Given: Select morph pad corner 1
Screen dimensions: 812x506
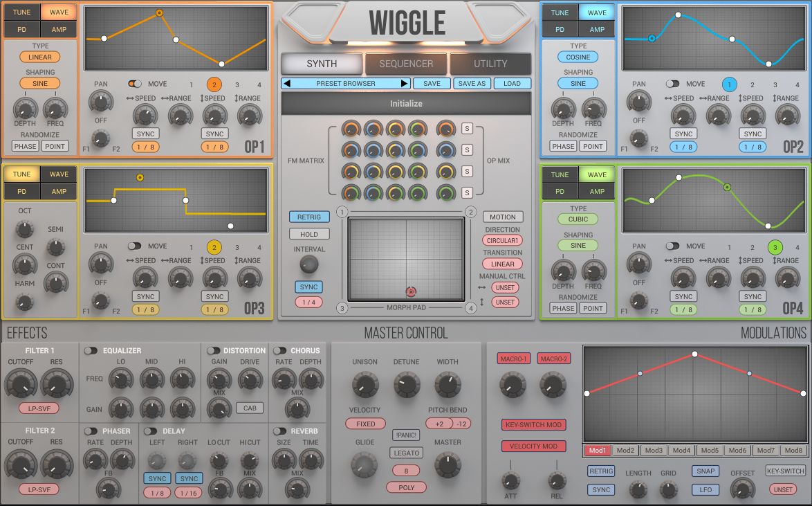Looking at the screenshot, I should pos(342,212).
